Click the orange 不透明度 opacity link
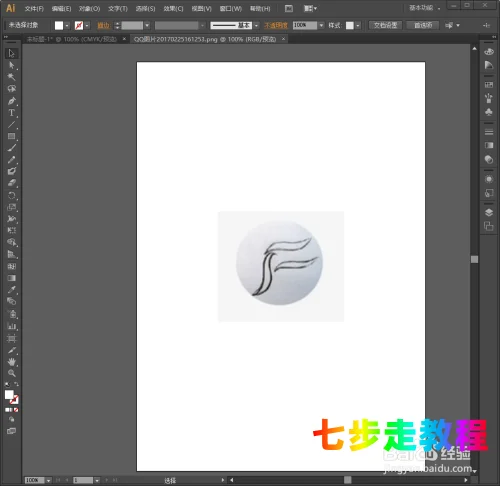500x486 pixels. click(276, 25)
